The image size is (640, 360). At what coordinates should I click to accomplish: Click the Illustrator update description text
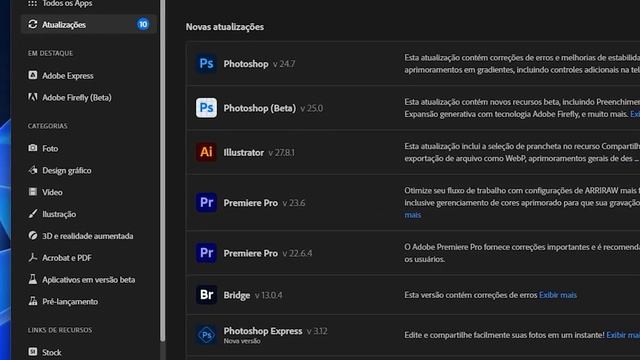[x=522, y=152]
